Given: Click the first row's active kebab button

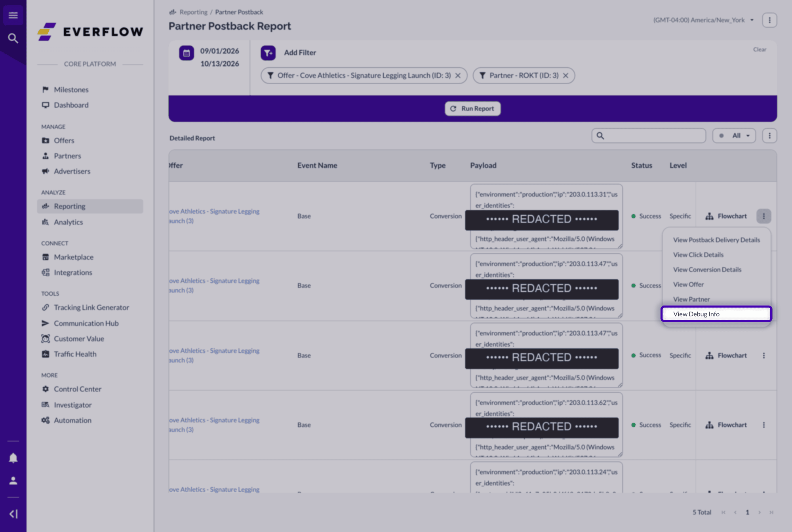Looking at the screenshot, I should pyautogui.click(x=764, y=216).
